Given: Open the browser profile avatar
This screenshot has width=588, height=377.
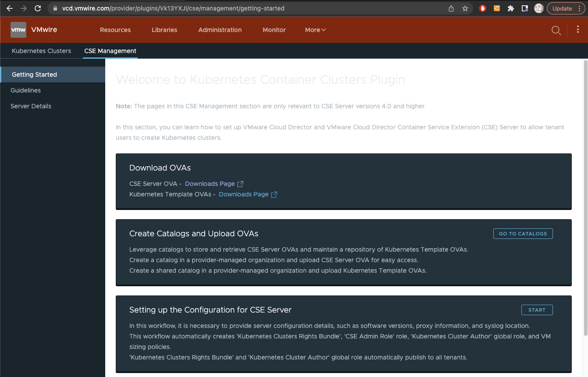Looking at the screenshot, I should (539, 8).
